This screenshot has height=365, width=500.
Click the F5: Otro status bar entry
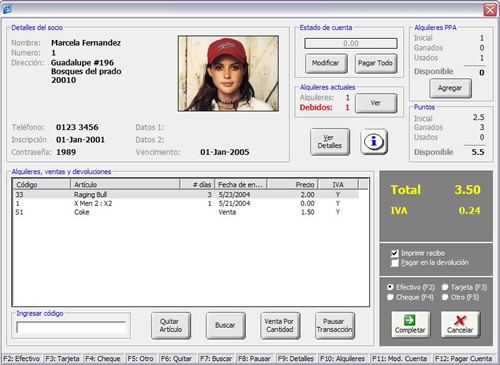(140, 359)
